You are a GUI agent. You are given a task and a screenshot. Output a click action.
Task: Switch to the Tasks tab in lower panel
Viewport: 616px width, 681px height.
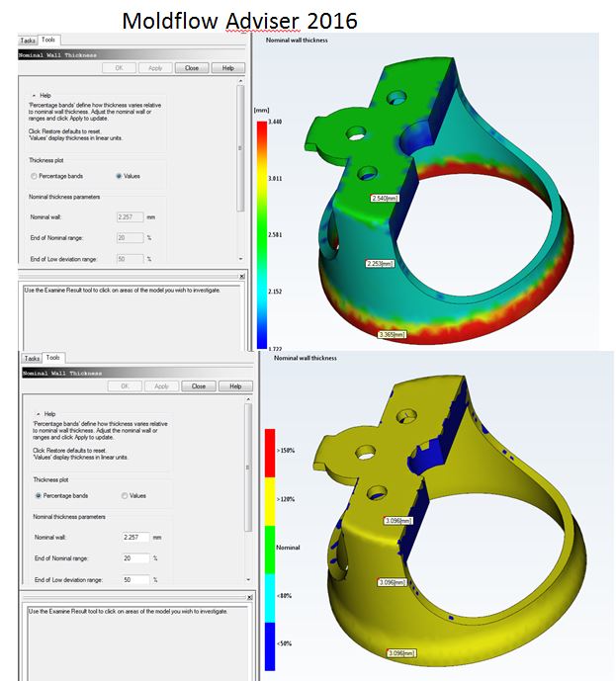point(33,359)
